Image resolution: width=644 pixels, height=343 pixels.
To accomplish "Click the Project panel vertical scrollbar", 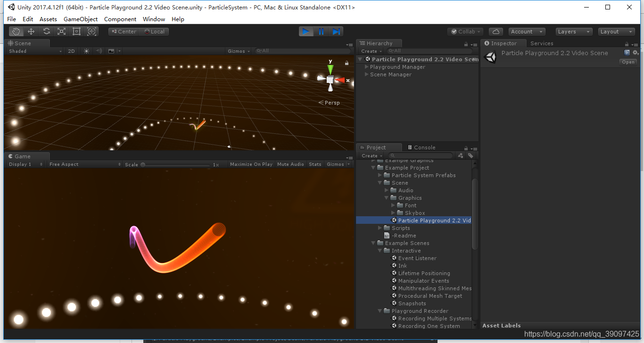I will (x=475, y=214).
